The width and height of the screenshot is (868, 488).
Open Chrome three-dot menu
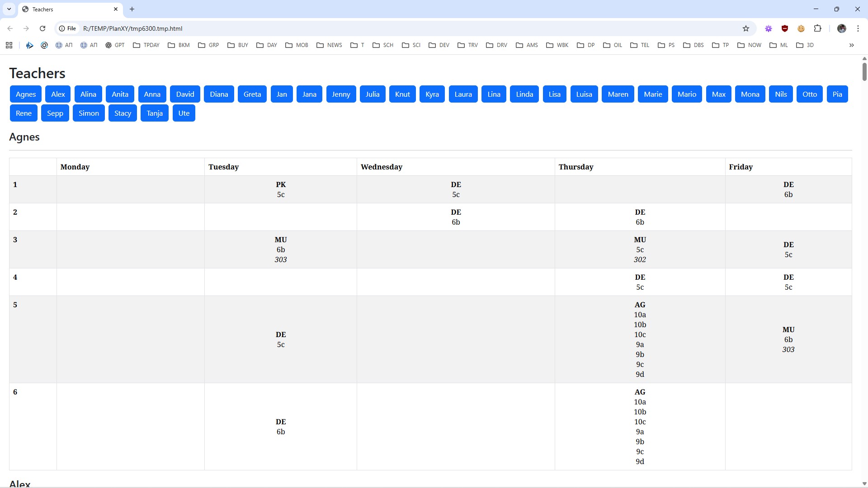pyautogui.click(x=858, y=28)
